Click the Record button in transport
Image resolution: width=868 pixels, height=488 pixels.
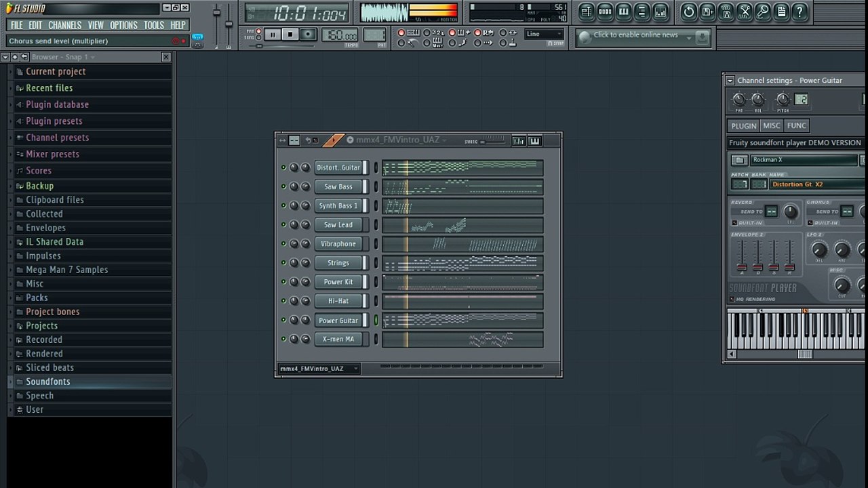pos(308,35)
